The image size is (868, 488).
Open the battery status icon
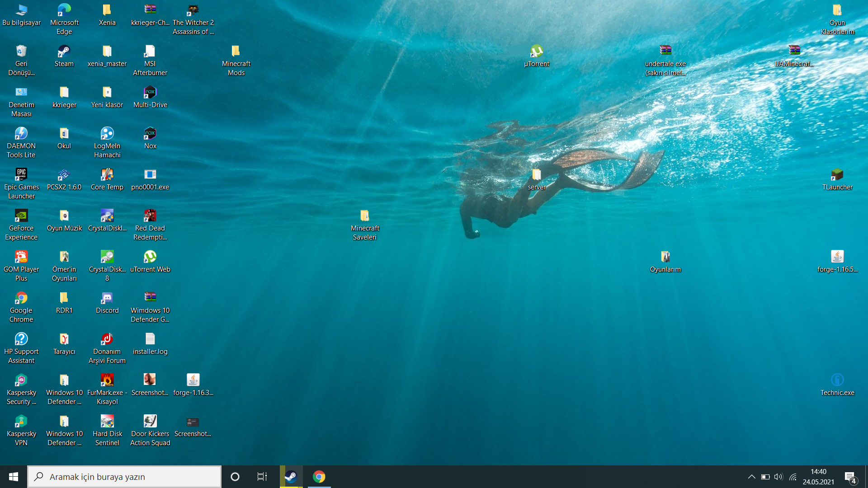tap(765, 477)
